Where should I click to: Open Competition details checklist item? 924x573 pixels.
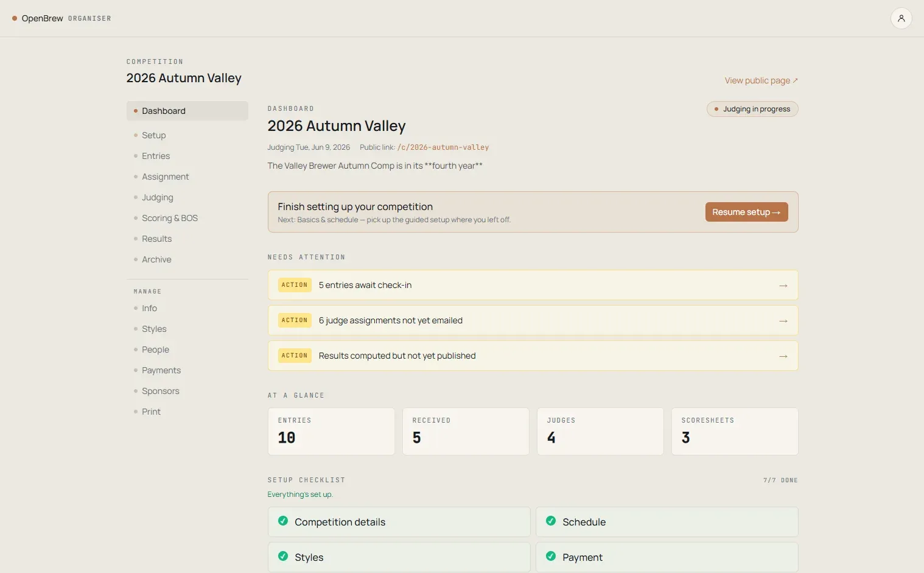(399, 522)
